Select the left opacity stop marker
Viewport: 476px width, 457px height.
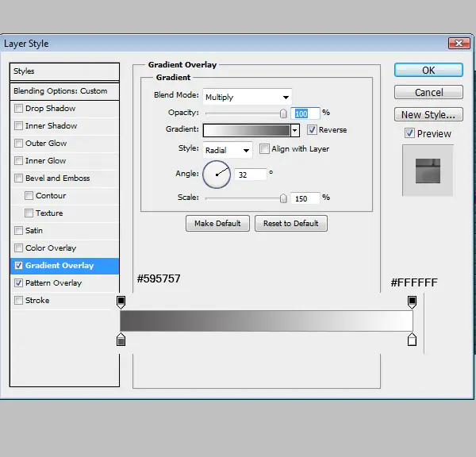pos(121,302)
